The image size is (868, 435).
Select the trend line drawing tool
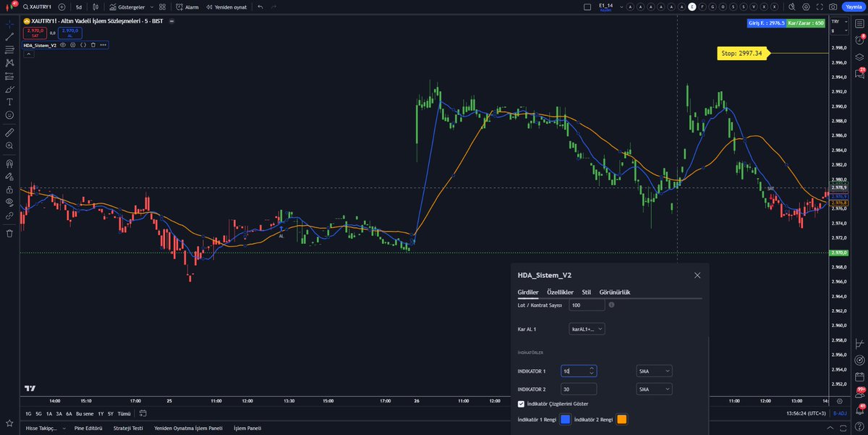coord(9,36)
